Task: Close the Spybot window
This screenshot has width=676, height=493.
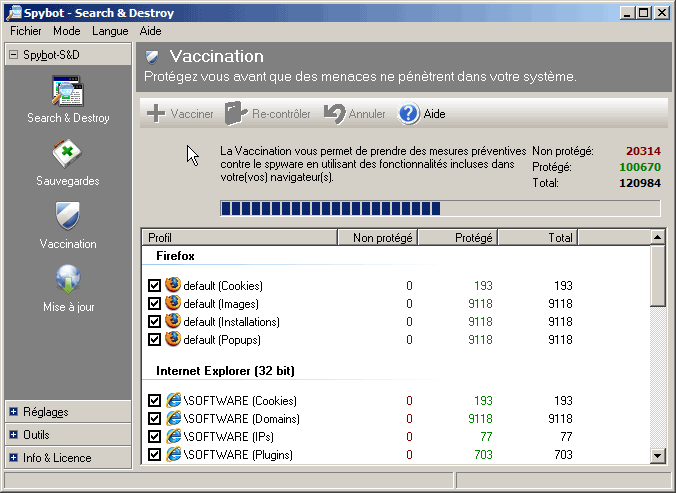Action: pos(661,13)
